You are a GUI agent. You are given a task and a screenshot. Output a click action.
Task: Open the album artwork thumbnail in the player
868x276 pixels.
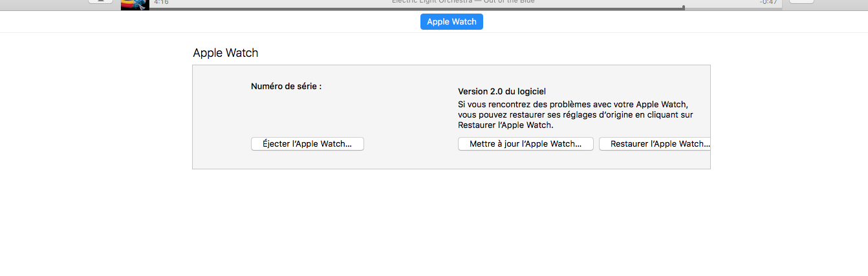pyautogui.click(x=135, y=5)
